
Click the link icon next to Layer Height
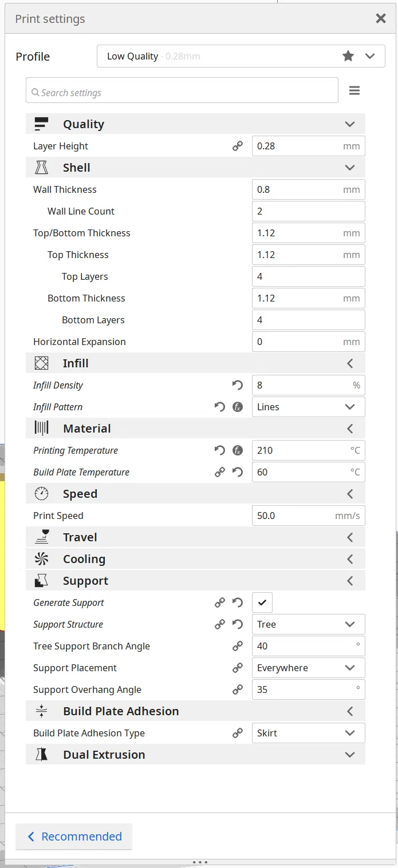point(238,146)
